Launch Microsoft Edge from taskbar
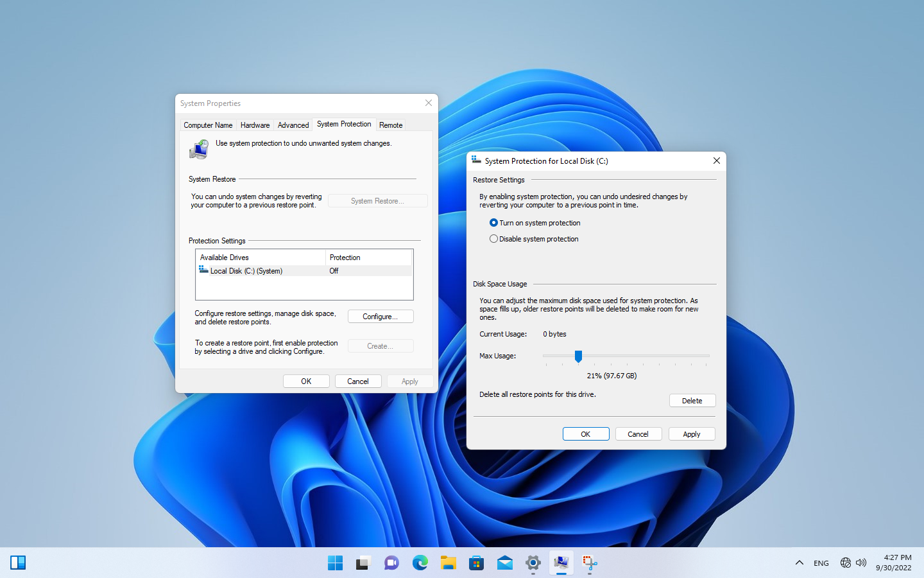 [420, 563]
